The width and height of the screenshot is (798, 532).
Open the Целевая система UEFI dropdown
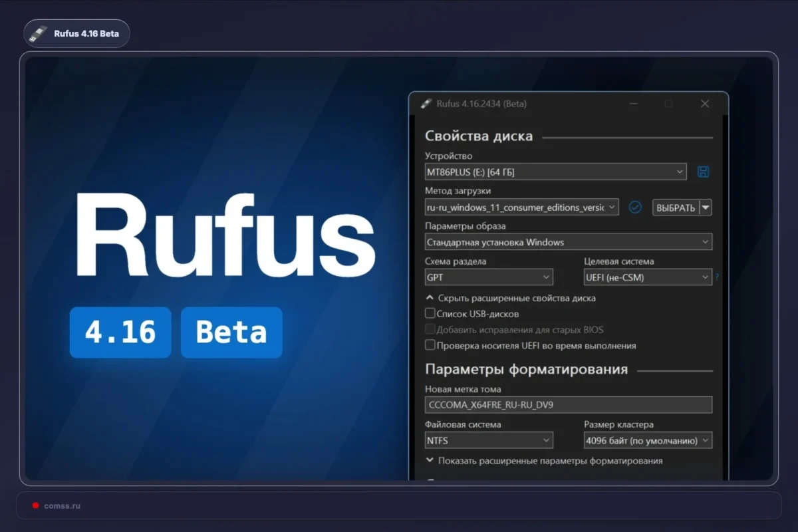(x=648, y=277)
